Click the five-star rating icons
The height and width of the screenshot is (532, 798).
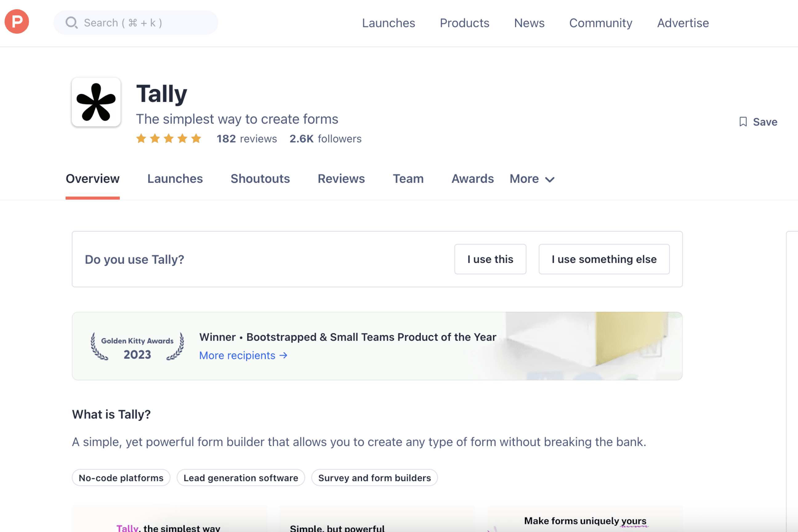(x=169, y=139)
